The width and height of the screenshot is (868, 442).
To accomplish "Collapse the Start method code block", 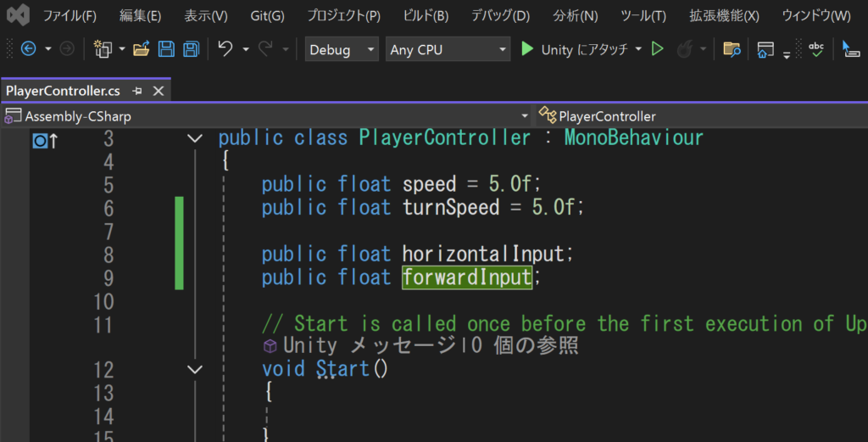I will (x=195, y=370).
